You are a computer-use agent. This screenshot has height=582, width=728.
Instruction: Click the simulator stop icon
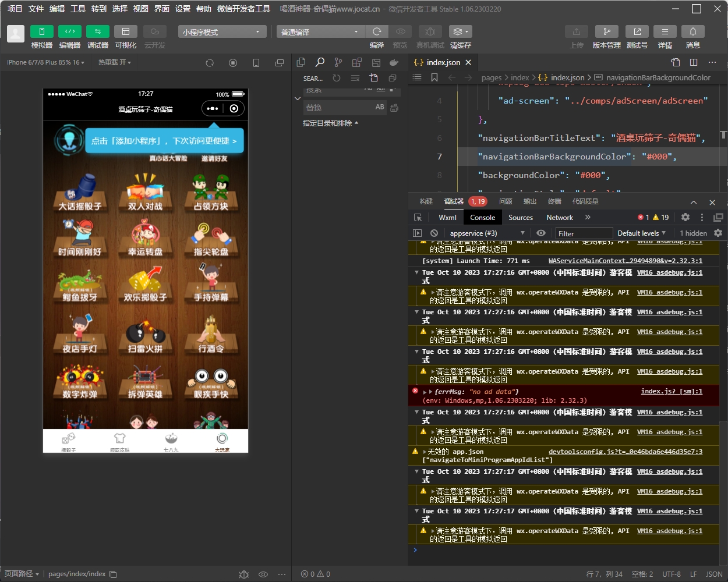(x=233, y=63)
